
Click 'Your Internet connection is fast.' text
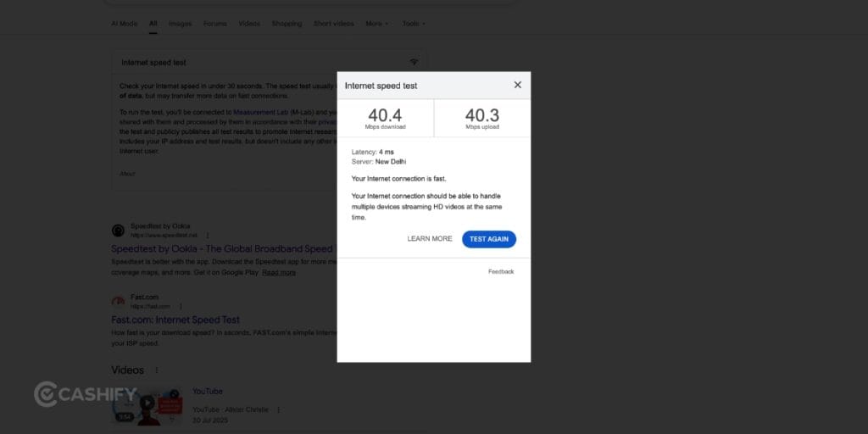(x=398, y=179)
